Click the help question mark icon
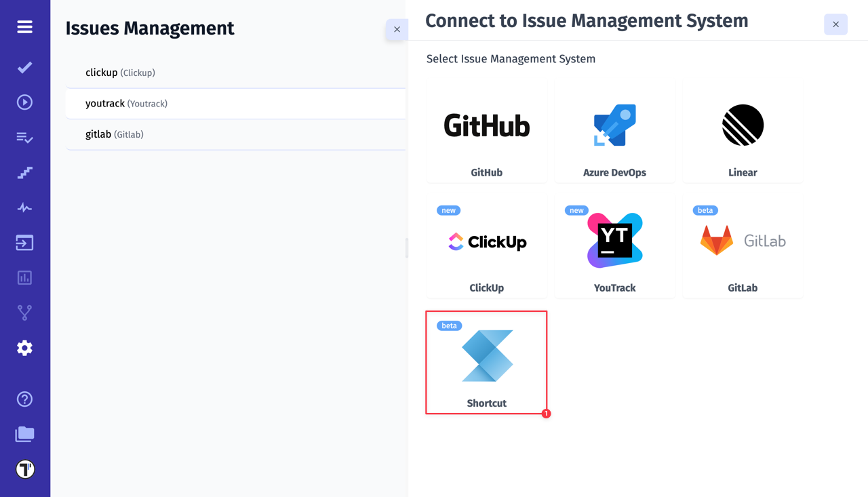This screenshot has height=497, width=868. [24, 399]
